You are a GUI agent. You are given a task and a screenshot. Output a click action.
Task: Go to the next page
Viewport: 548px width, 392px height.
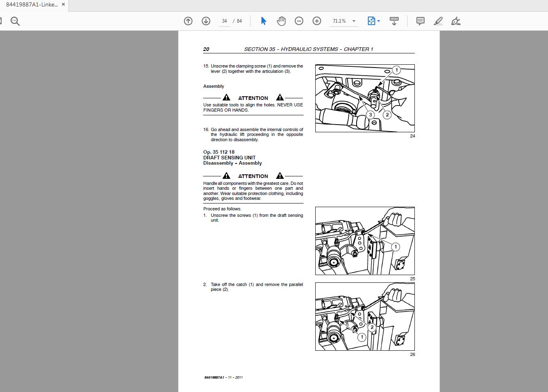pos(206,21)
